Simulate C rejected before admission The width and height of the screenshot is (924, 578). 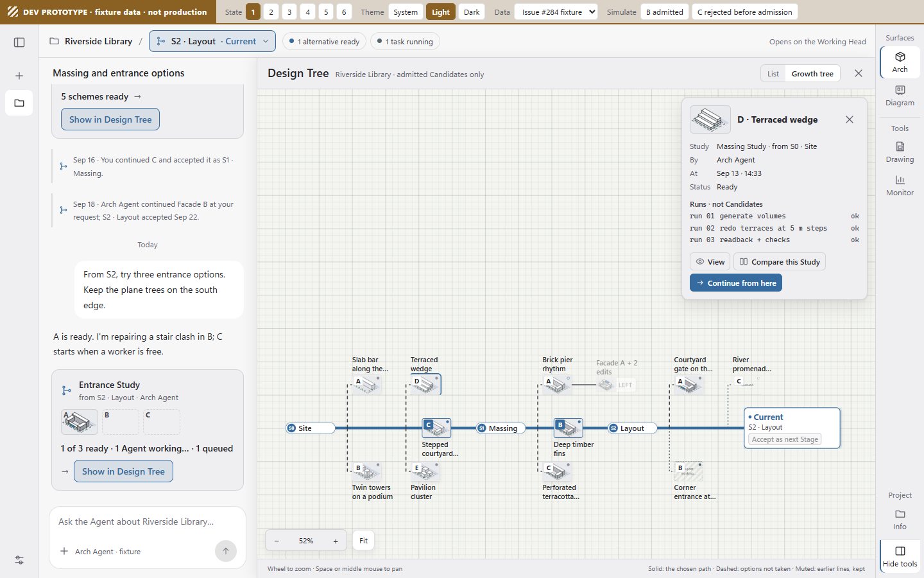pyautogui.click(x=744, y=12)
